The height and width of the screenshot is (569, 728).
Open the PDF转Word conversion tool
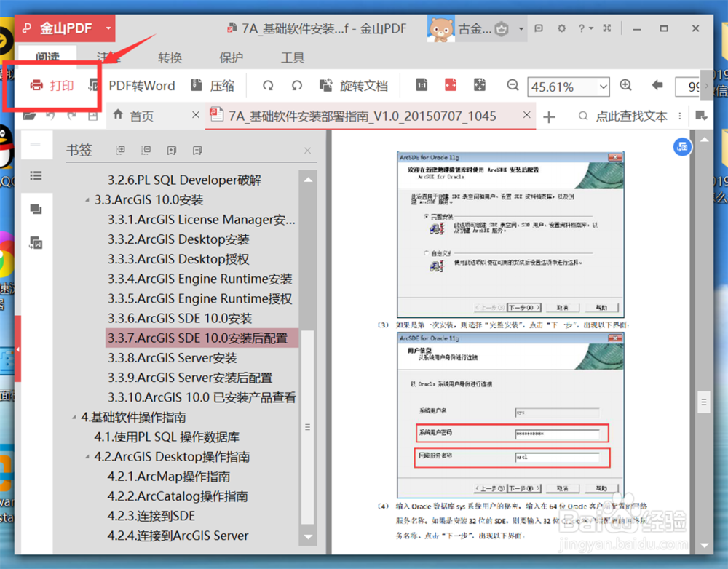[142, 85]
